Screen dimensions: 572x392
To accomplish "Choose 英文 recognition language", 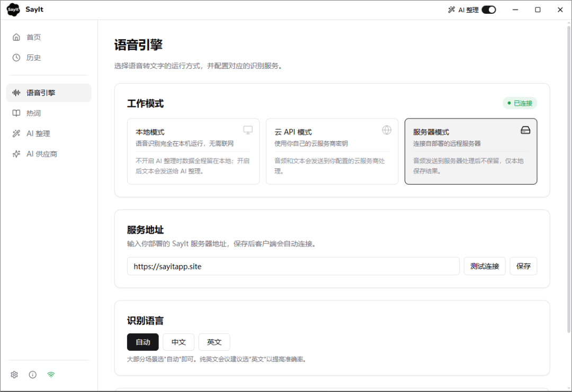I will coord(214,342).
